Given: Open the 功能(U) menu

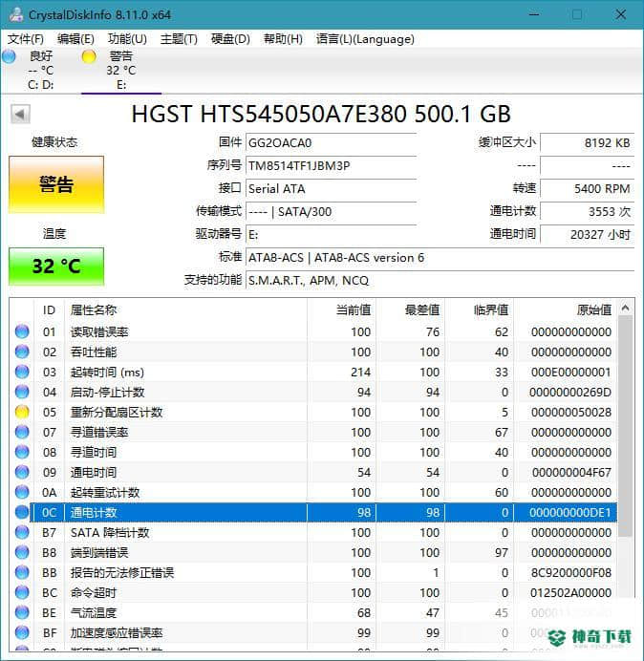Looking at the screenshot, I should click(127, 39).
